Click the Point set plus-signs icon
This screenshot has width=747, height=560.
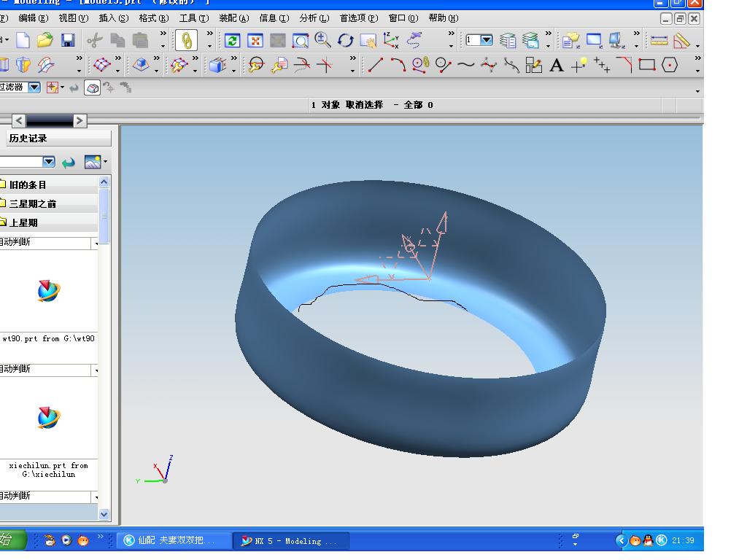click(x=602, y=65)
